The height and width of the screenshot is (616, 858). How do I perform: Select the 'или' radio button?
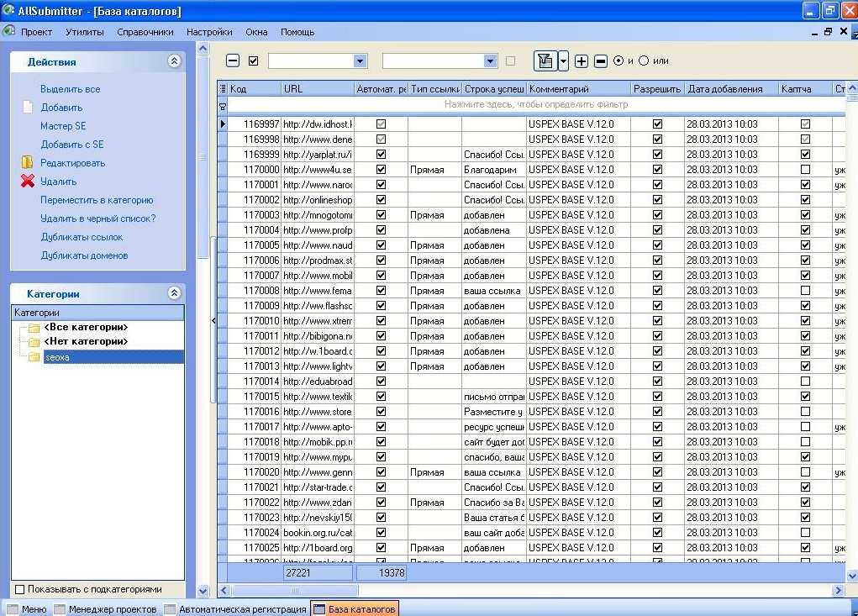(644, 61)
